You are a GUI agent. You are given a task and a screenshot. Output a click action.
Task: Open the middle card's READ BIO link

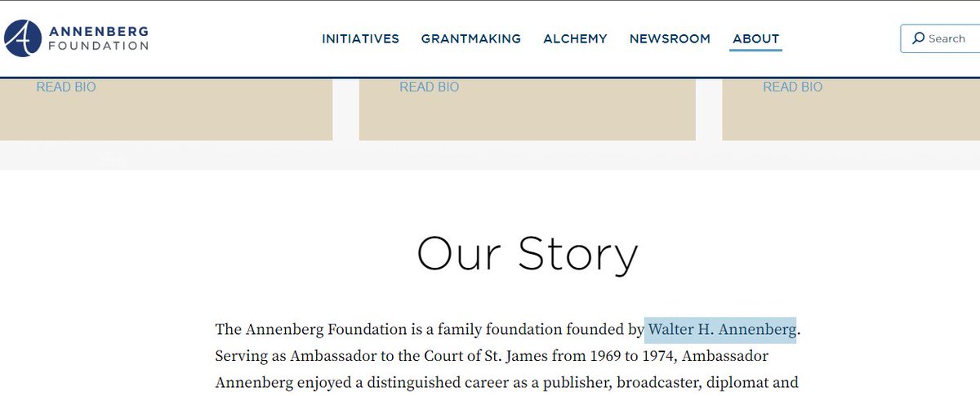pyautogui.click(x=429, y=87)
